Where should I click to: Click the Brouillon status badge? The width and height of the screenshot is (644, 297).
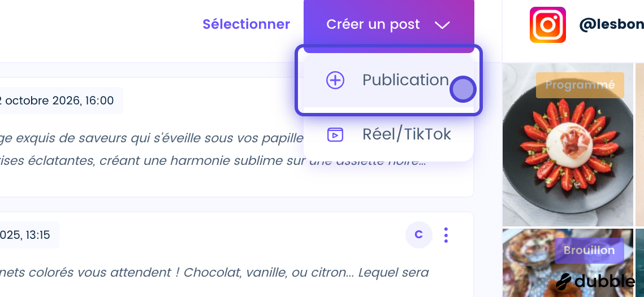[589, 250]
